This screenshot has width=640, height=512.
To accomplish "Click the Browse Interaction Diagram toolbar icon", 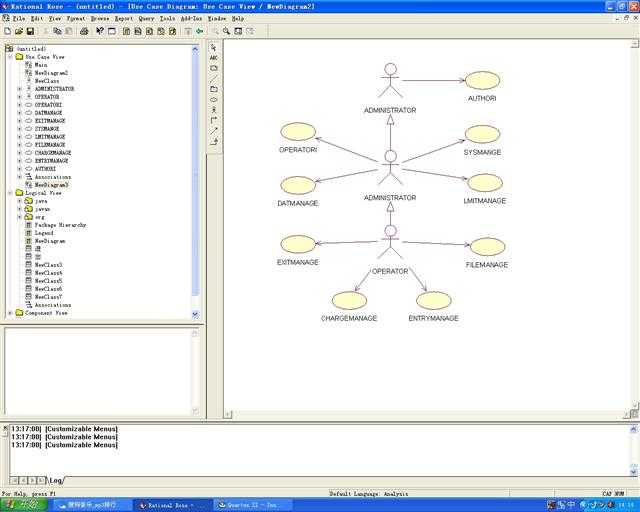I will [138, 31].
